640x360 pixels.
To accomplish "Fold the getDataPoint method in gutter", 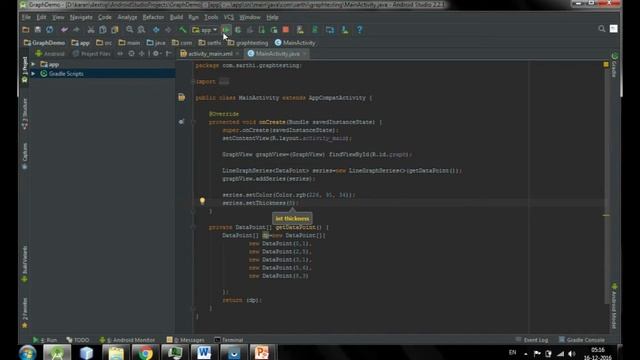I will coord(193,227).
